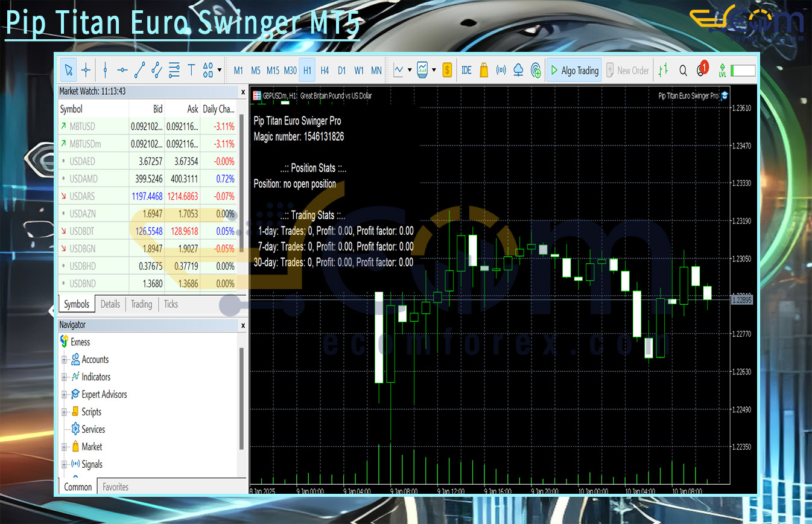
Task: Switch chart to D1 timeframe
Action: (342, 71)
